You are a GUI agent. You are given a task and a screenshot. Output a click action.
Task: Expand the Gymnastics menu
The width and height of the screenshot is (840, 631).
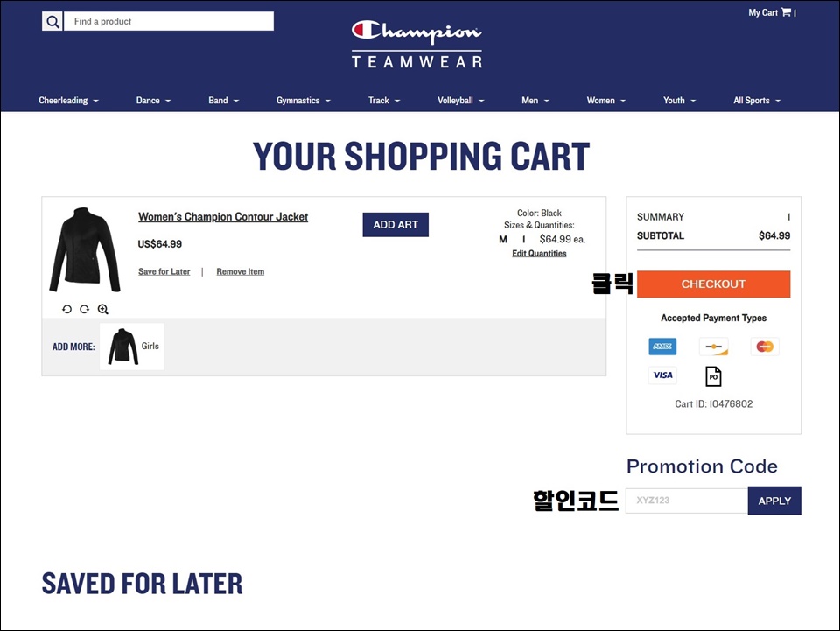304,100
